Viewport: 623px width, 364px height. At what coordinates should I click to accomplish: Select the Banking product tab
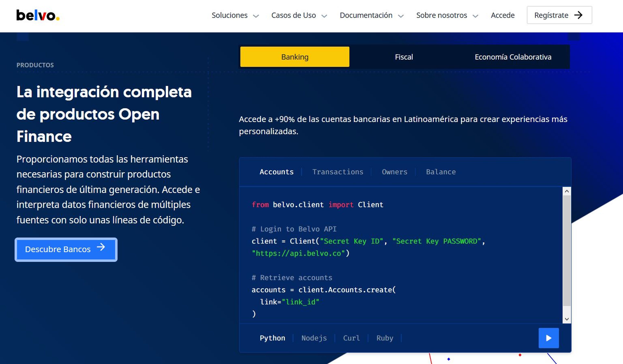(x=294, y=57)
